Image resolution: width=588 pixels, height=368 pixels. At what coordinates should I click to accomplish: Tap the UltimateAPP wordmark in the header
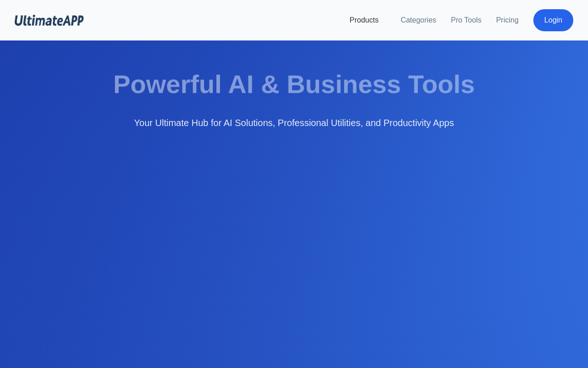click(x=49, y=20)
